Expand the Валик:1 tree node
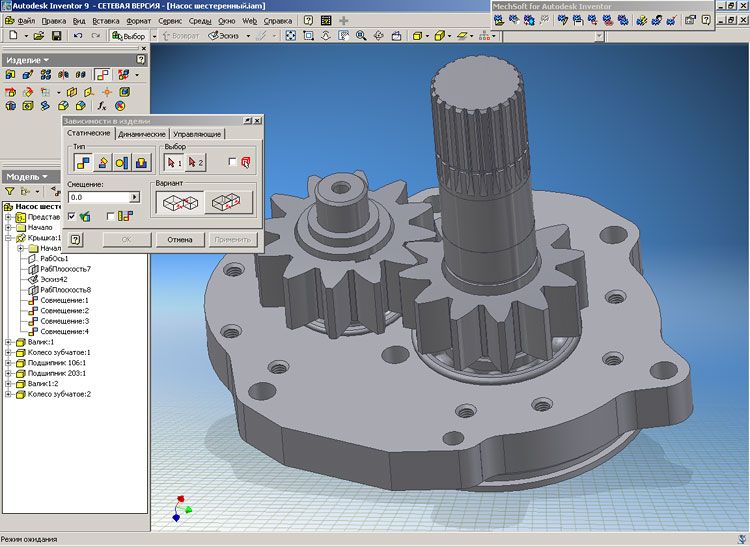Screen dimensions: 750x547 click(x=8, y=342)
